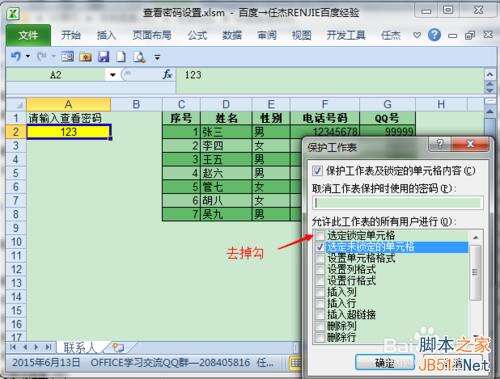Toggle the 选定锁定单元格 checkbox

[x=320, y=236]
